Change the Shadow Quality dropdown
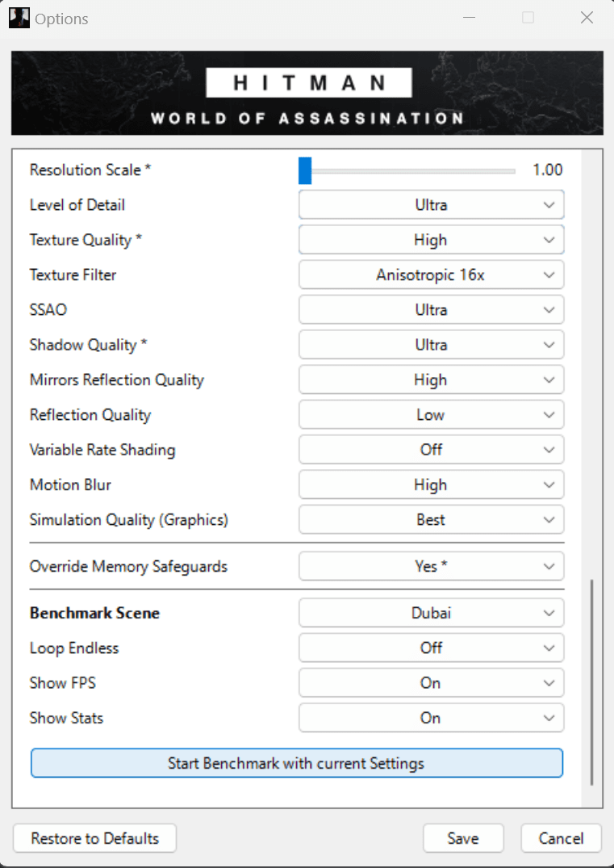The height and width of the screenshot is (868, 614). tap(431, 345)
